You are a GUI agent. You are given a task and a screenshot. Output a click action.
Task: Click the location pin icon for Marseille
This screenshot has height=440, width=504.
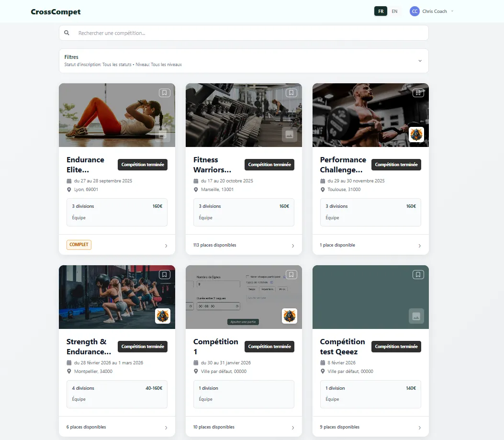(195, 190)
